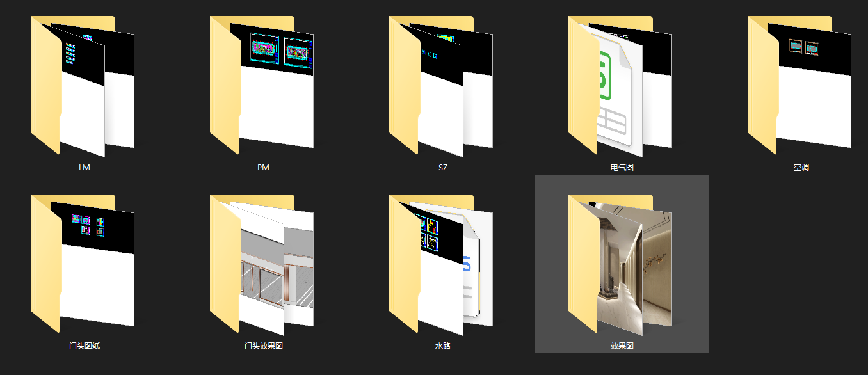Click the LM folder name
This screenshot has width=868, height=375.
[84, 168]
